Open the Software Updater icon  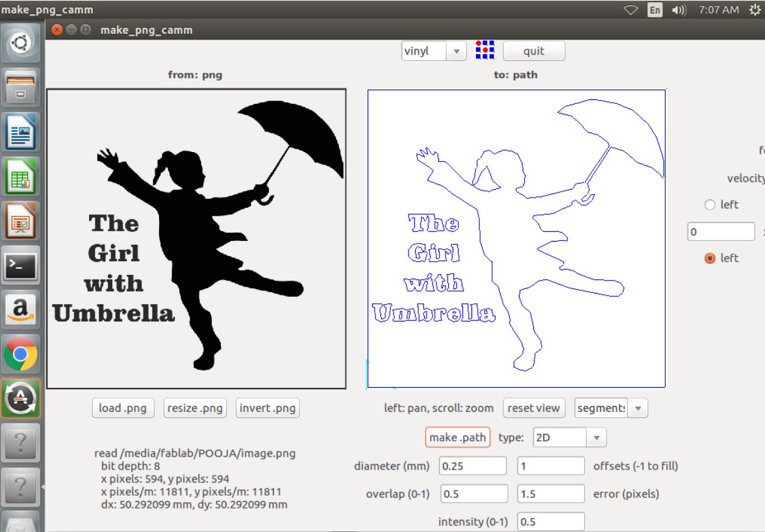(21, 398)
